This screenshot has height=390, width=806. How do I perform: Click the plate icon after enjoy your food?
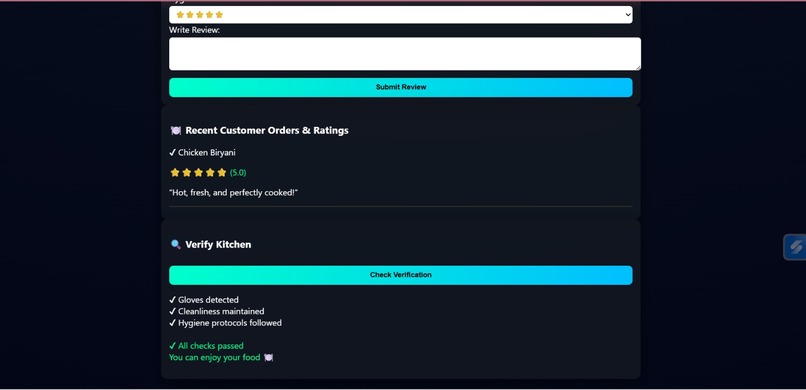tap(268, 358)
